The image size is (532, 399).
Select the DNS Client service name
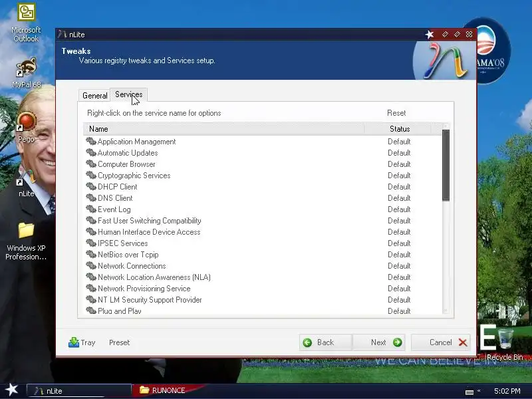tap(115, 198)
